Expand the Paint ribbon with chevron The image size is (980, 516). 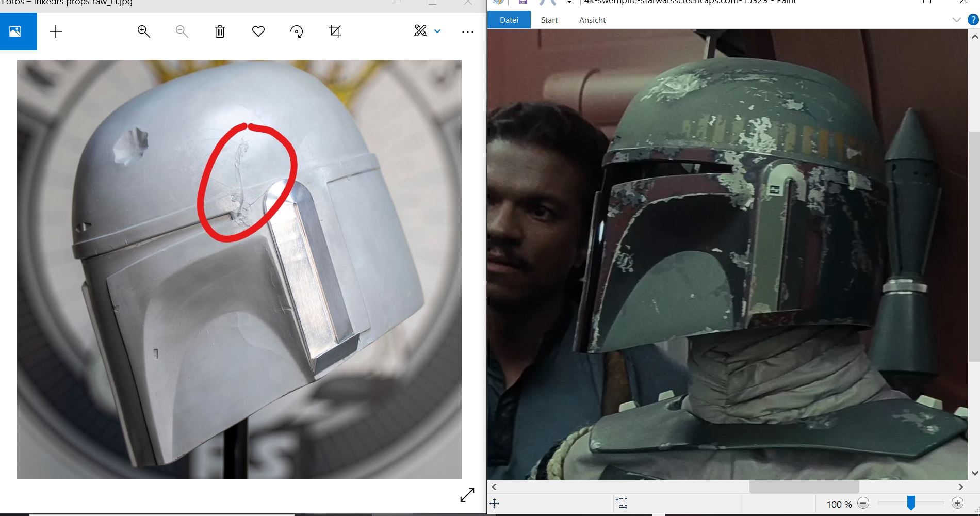point(957,20)
